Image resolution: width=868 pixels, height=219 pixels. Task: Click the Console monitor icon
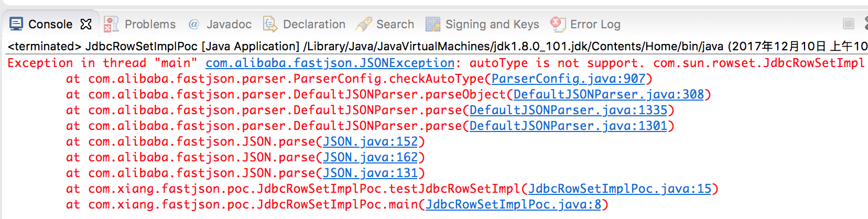pos(16,24)
